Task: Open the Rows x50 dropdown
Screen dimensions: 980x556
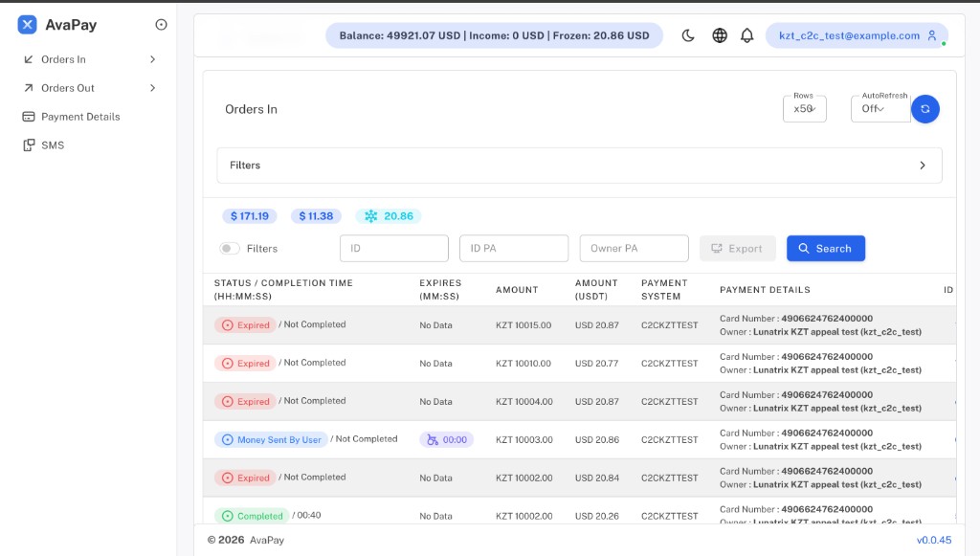Action: tap(804, 109)
